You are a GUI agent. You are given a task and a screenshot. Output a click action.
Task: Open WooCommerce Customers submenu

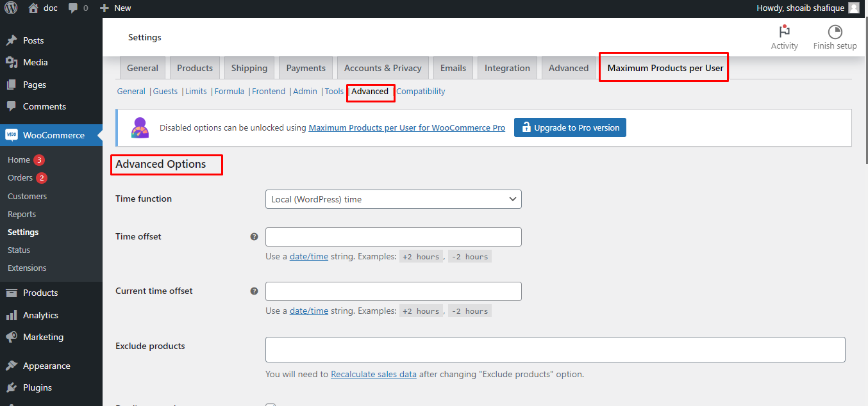[x=27, y=196]
